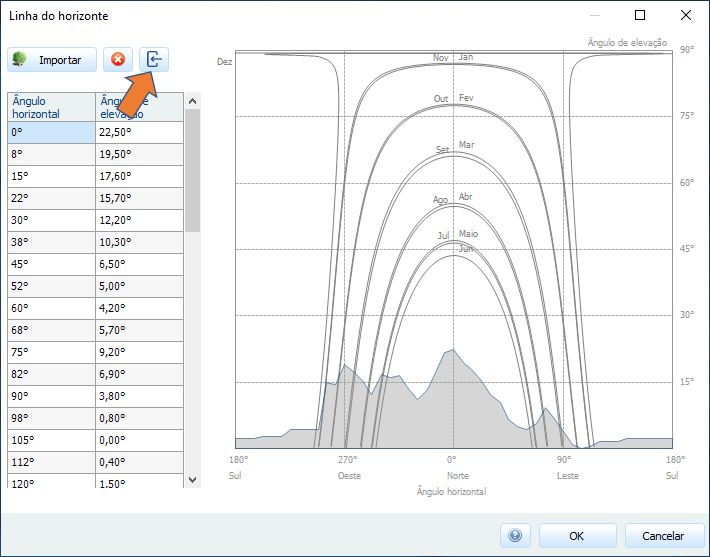Select the 90° horizontal angle row
710x557 pixels.
pyautogui.click(x=51, y=396)
